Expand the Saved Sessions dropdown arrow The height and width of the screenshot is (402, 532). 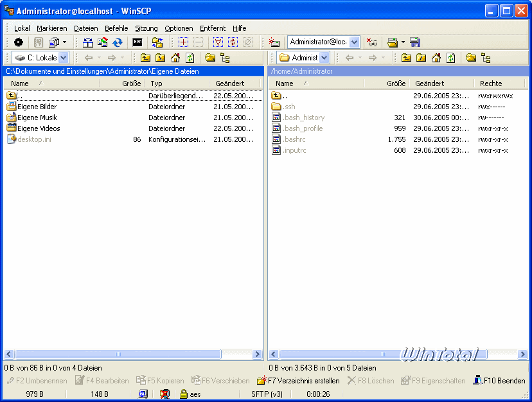pyautogui.click(x=403, y=42)
